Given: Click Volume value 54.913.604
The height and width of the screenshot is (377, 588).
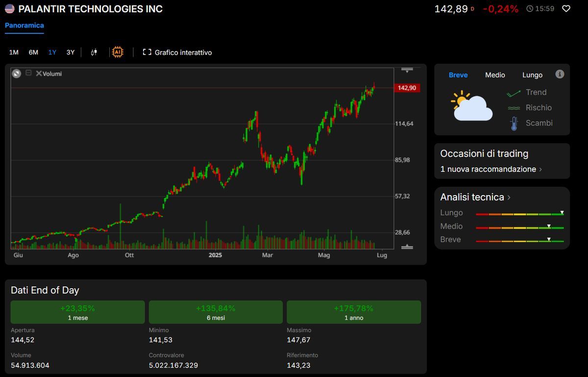Looking at the screenshot, I should click(30, 365).
